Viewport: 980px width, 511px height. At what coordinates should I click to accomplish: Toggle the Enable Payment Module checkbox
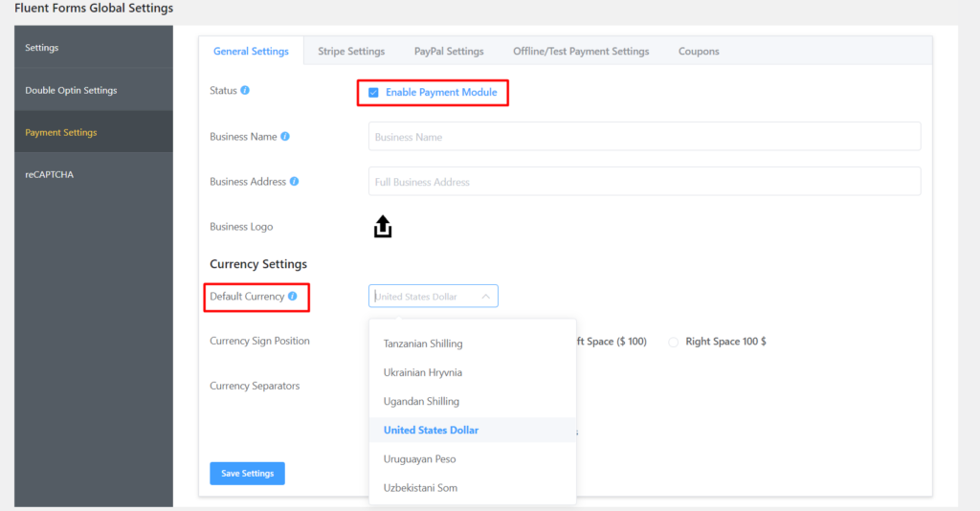373,93
